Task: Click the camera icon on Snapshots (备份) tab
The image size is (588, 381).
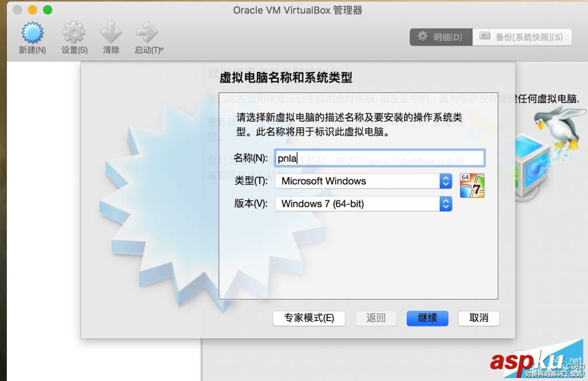Action: (x=485, y=36)
